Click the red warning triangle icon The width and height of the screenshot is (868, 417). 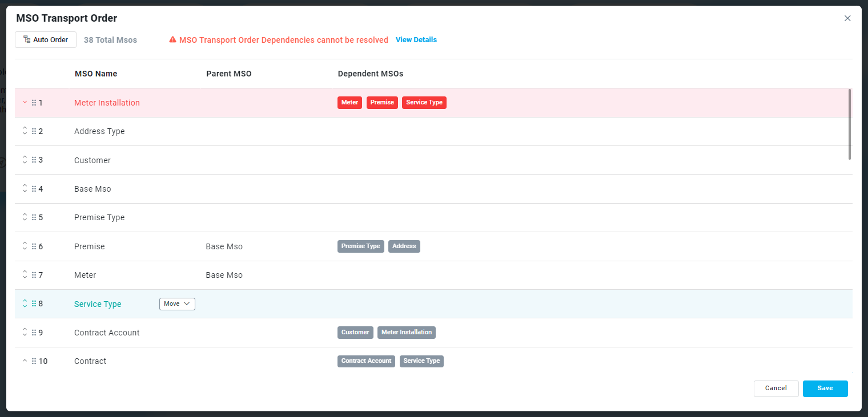tap(172, 40)
